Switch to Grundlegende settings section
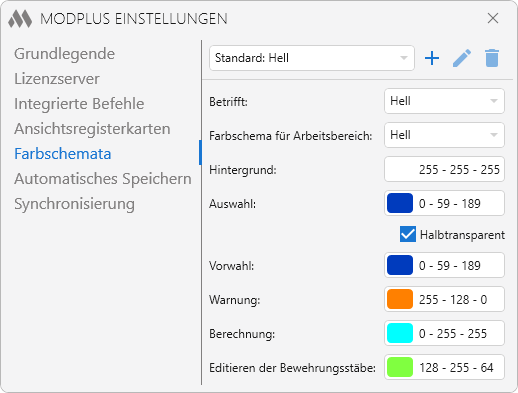The height and width of the screenshot is (393, 518). pyautogui.click(x=64, y=54)
